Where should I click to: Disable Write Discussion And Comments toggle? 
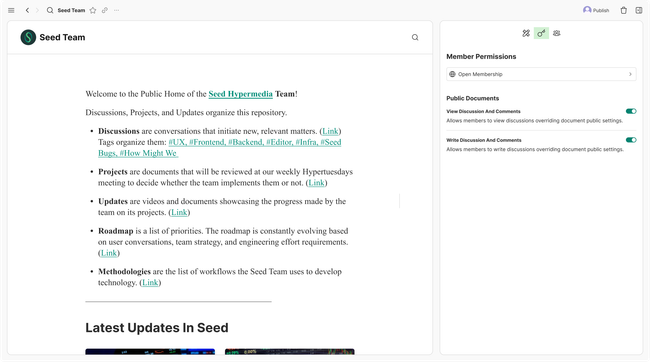coord(631,140)
